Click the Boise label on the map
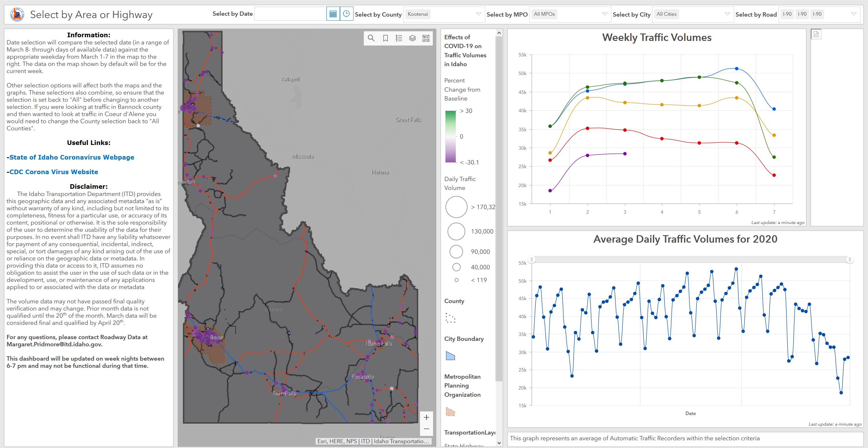Screen dimensions: 868x448 coord(216,337)
